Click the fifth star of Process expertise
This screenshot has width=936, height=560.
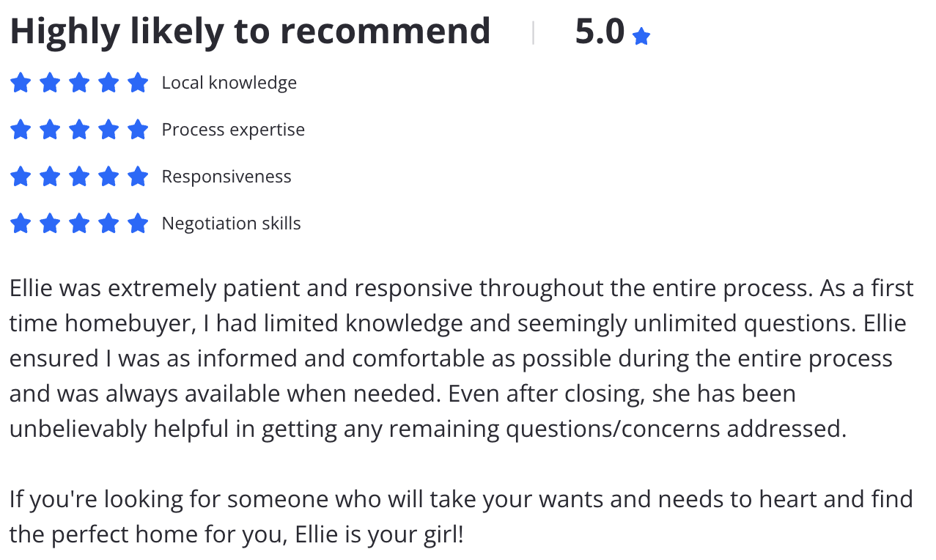tap(138, 130)
